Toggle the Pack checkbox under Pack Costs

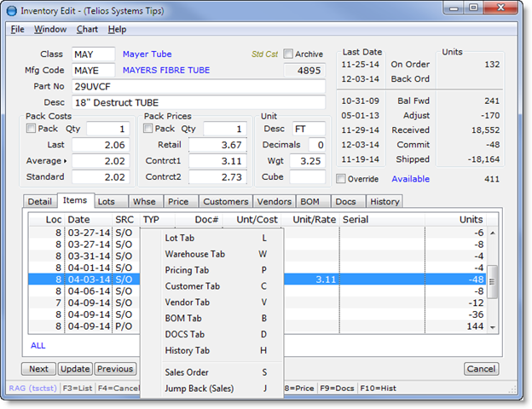(32, 129)
